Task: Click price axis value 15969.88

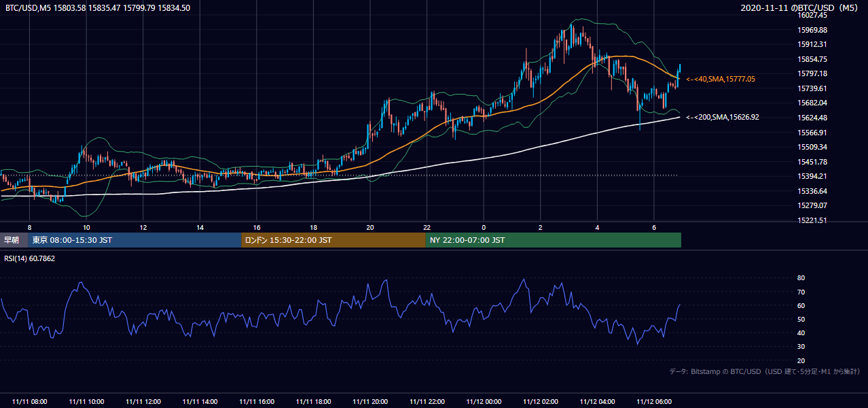Action: 812,30
